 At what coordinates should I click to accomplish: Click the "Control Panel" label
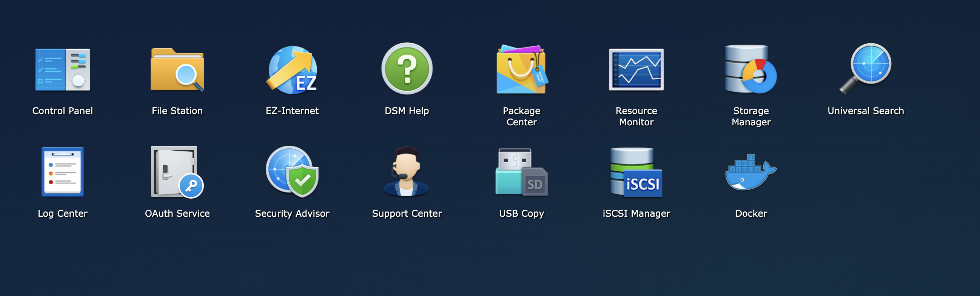63,111
